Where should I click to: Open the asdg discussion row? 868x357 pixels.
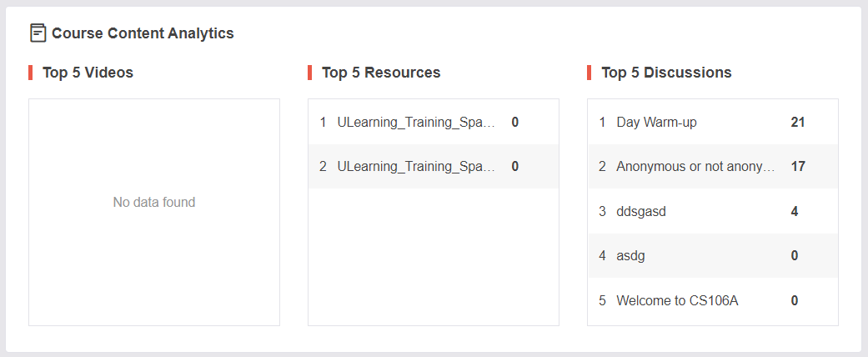pos(712,256)
